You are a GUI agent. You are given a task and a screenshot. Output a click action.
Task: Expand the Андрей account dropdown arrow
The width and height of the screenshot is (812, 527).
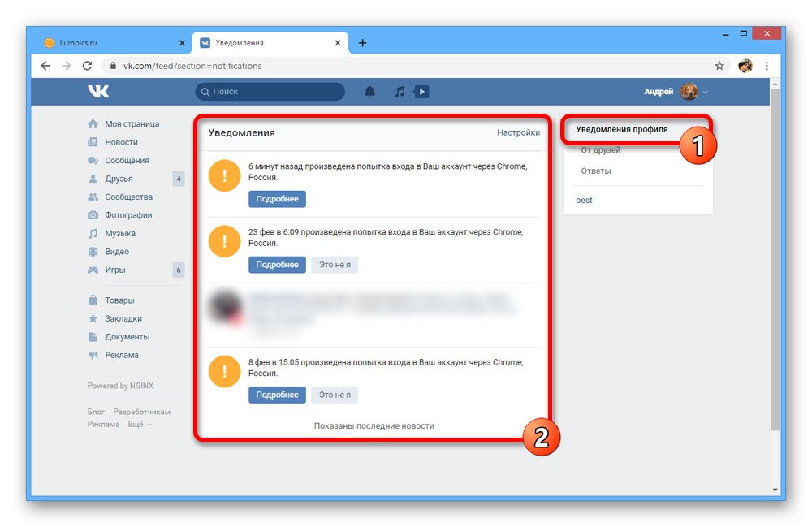pyautogui.click(x=706, y=92)
